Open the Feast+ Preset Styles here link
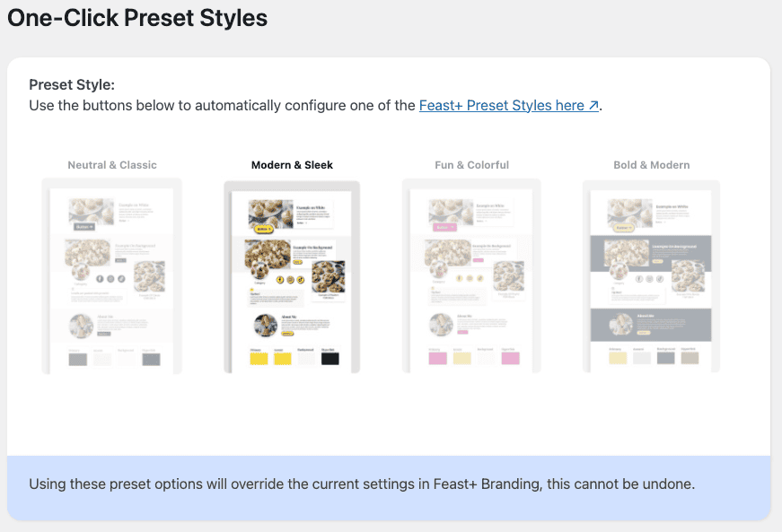Image resolution: width=782 pixels, height=532 pixels. [502, 105]
